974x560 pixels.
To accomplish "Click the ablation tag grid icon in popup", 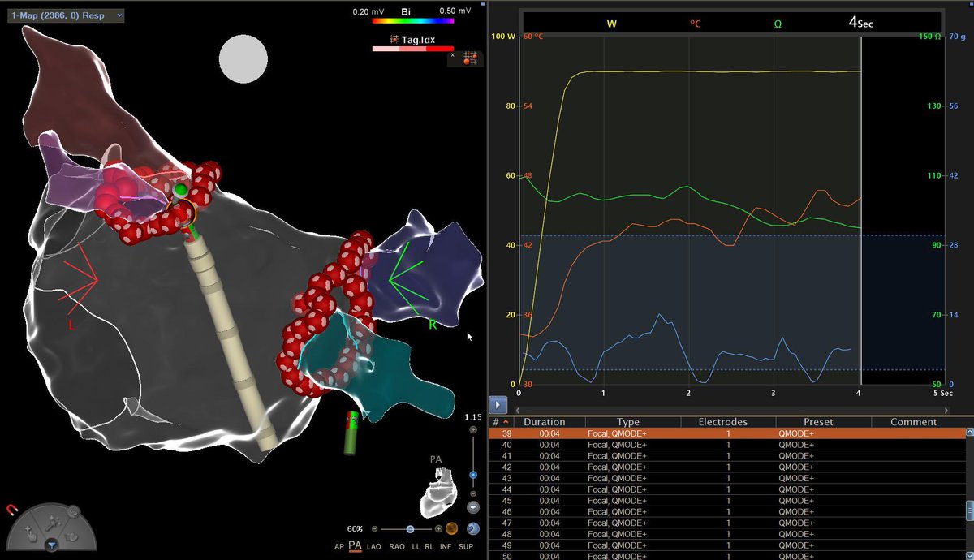I will tap(469, 58).
